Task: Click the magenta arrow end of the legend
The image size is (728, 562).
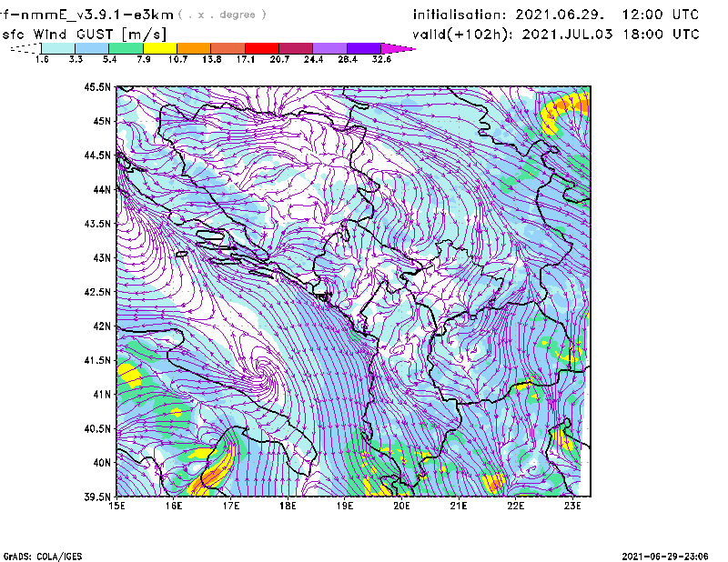Action: coord(398,48)
